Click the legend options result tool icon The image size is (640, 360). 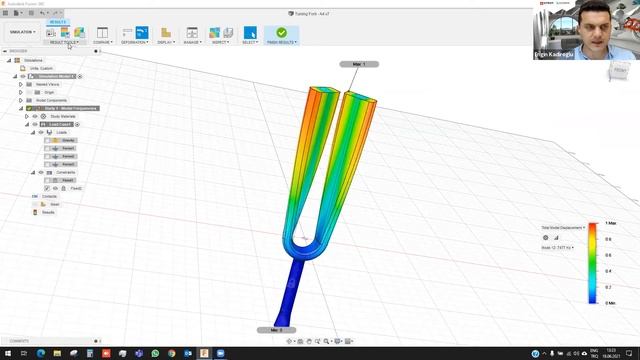tap(65, 33)
